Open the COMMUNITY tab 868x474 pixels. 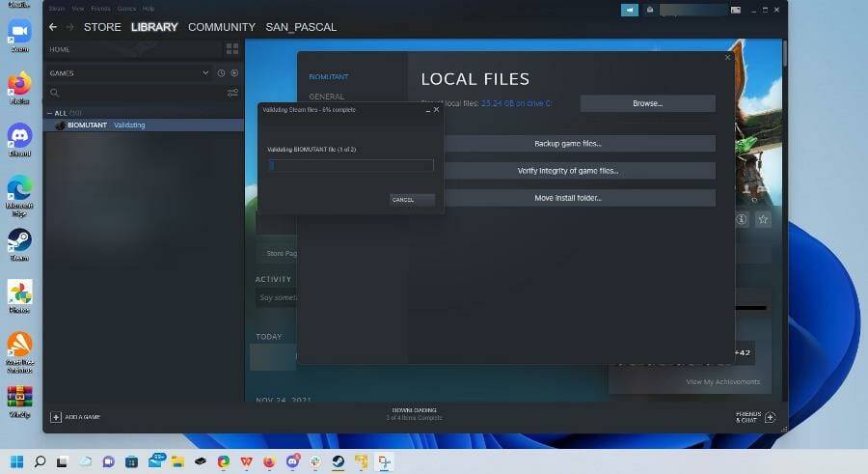click(222, 27)
